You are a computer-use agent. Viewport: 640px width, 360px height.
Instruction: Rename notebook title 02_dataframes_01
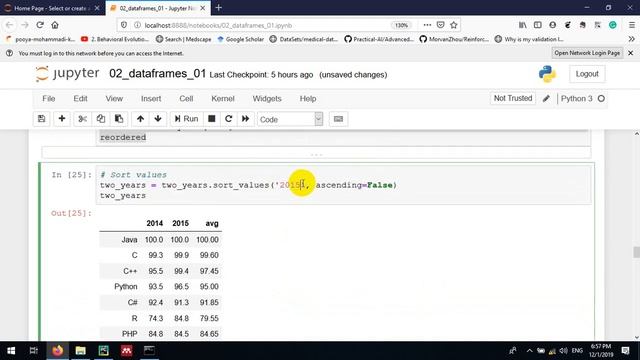[157, 74]
